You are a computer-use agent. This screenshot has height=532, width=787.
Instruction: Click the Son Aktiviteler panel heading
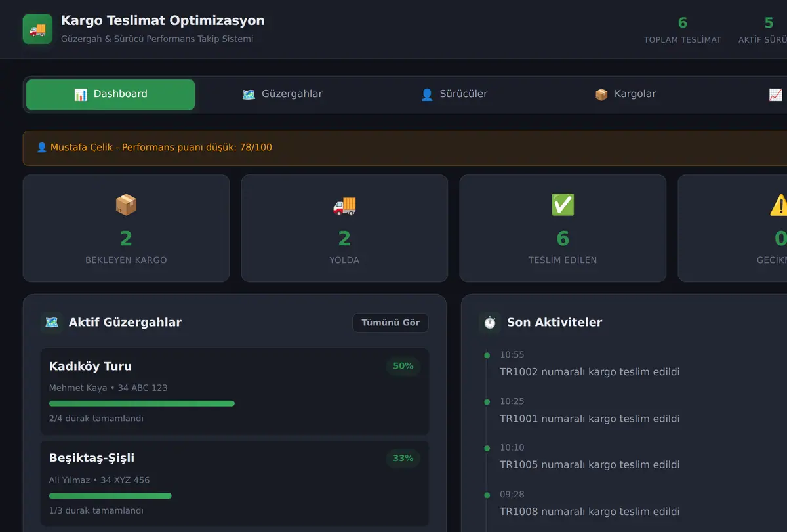click(554, 322)
